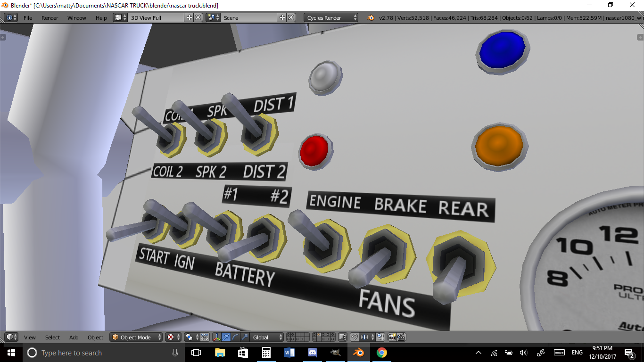Render OpenGL image with camera icon
The image size is (644, 362).
392,337
